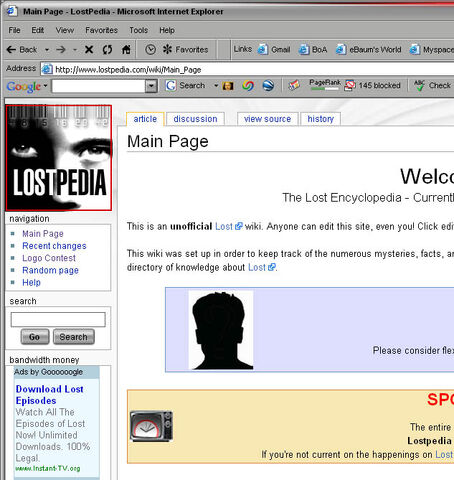
Task: Click the Google toolbar search box
Action: [98, 86]
